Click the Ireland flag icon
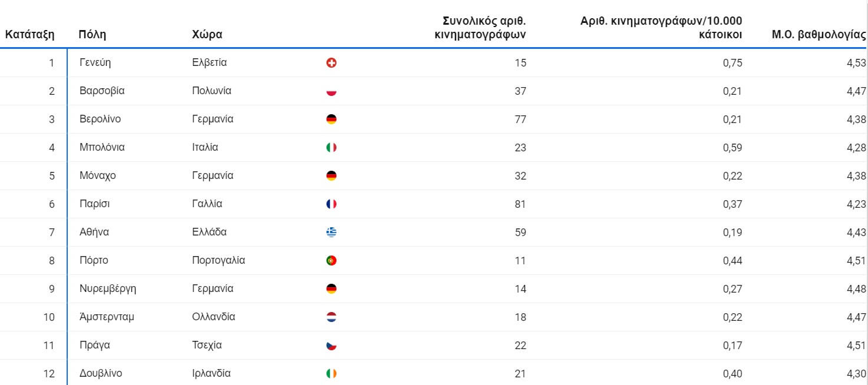Viewport: 868px width, 385px height. pos(331,374)
